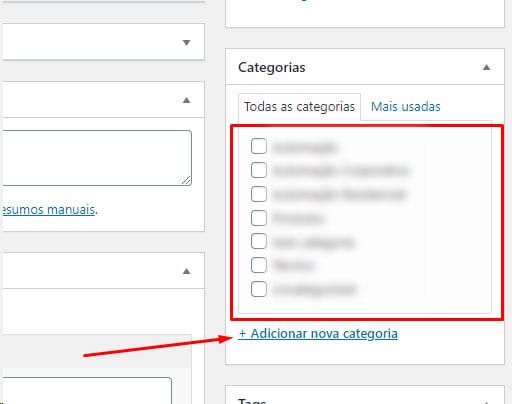The height and width of the screenshot is (404, 512).
Task: Tick the fifth category checkbox
Action: (x=259, y=241)
